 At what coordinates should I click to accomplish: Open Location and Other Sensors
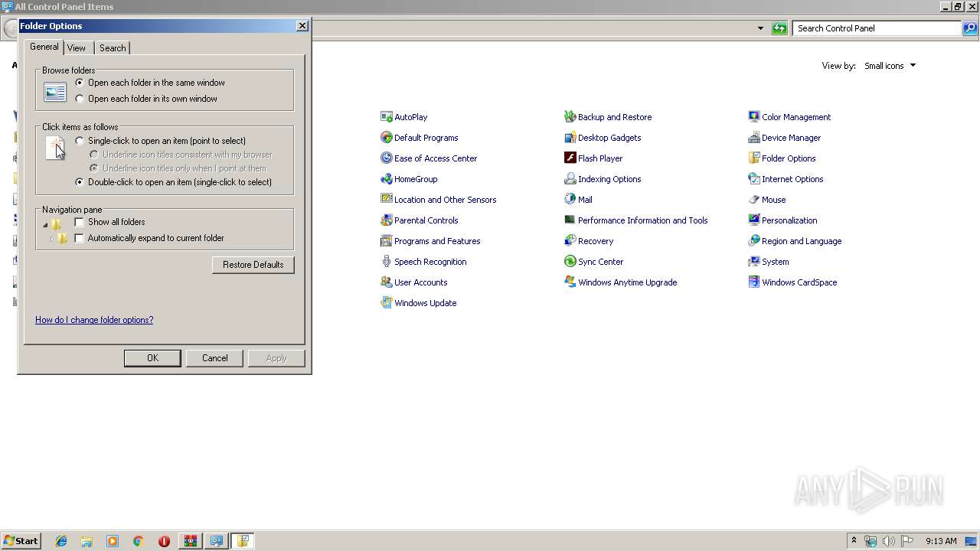[438, 200]
